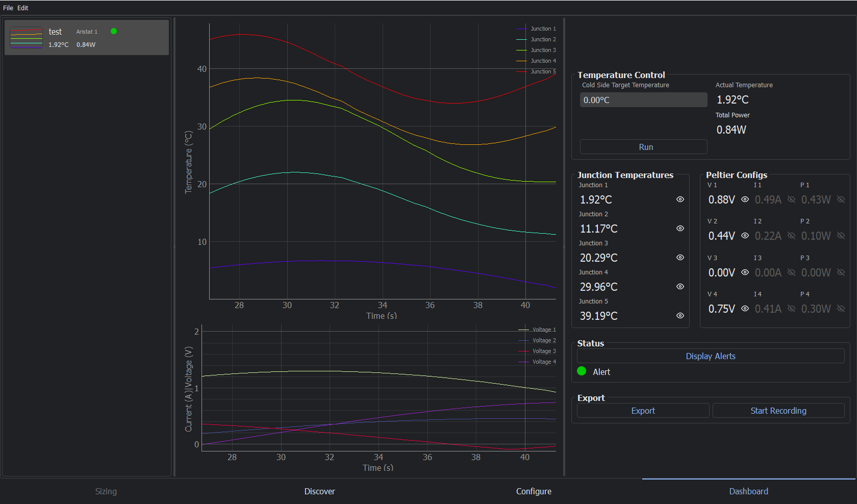The height and width of the screenshot is (504, 857).
Task: Select the test Aristat 1 device card
Action: [x=87, y=38]
